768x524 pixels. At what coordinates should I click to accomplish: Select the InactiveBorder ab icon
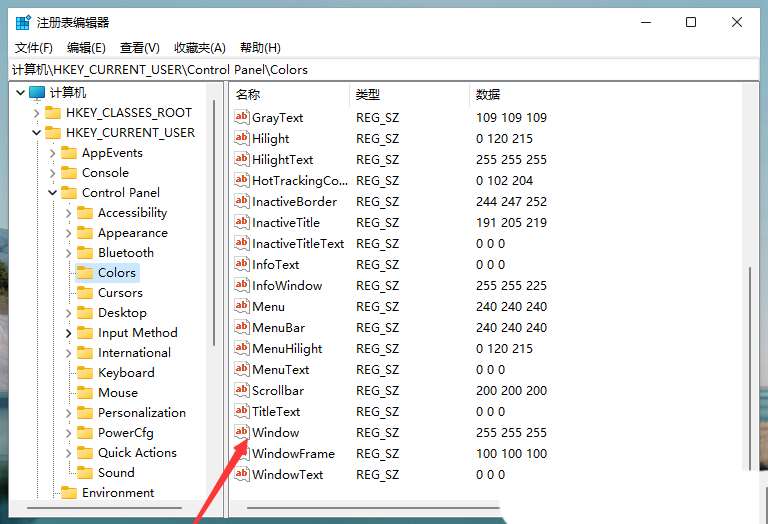[241, 201]
